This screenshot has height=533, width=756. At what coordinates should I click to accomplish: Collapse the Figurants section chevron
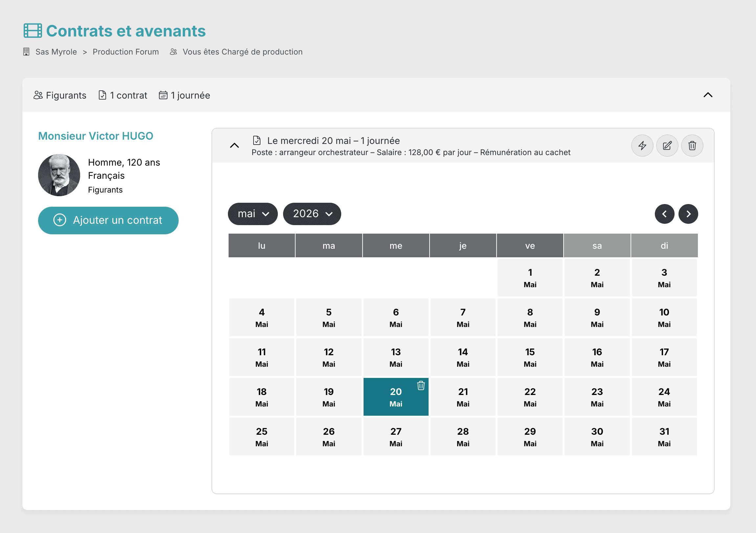[708, 95]
